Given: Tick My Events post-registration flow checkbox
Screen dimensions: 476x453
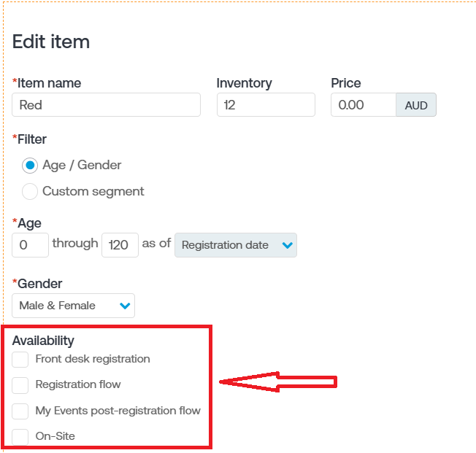Looking at the screenshot, I should pos(20,411).
